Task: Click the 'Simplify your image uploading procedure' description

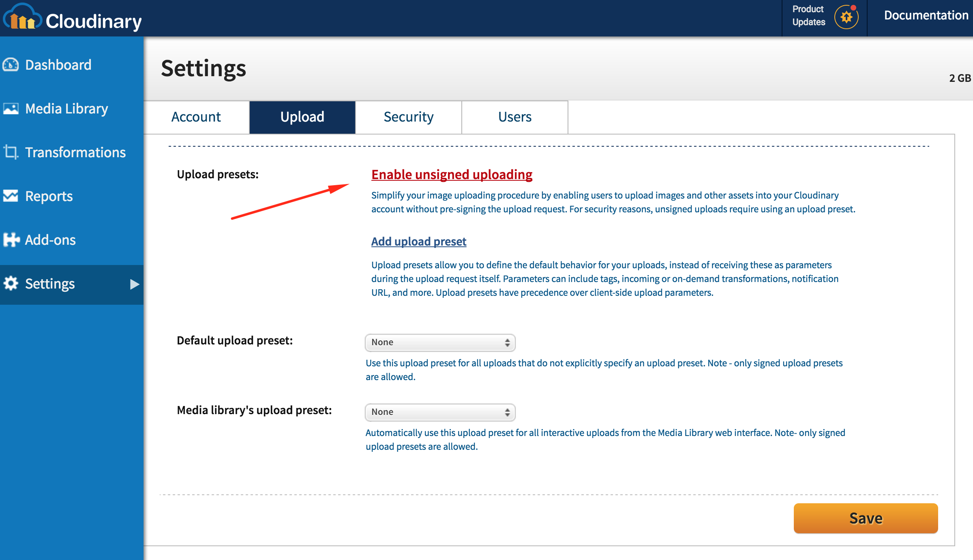Action: tap(613, 202)
